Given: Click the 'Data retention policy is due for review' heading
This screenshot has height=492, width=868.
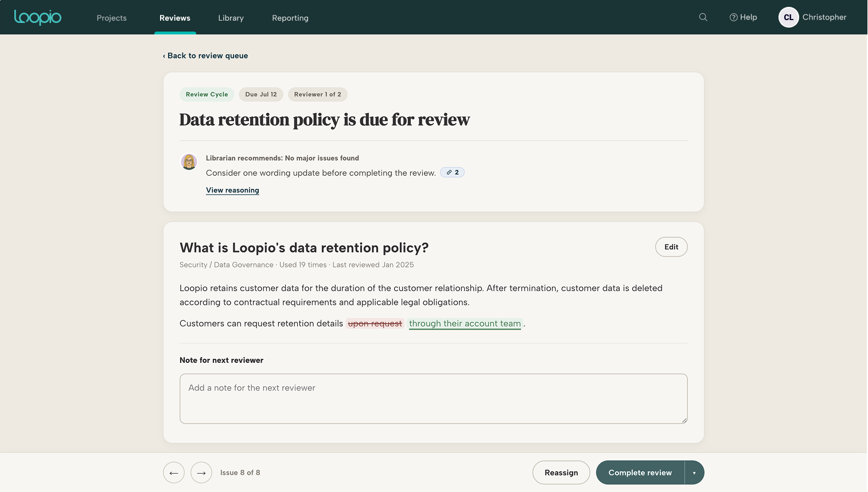Looking at the screenshot, I should tap(325, 119).
